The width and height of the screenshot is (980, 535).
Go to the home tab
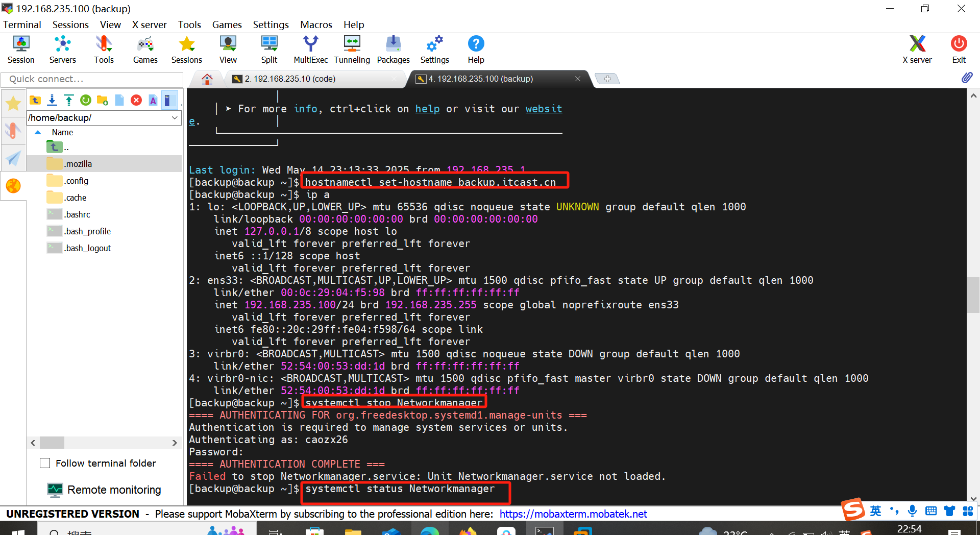coord(207,79)
